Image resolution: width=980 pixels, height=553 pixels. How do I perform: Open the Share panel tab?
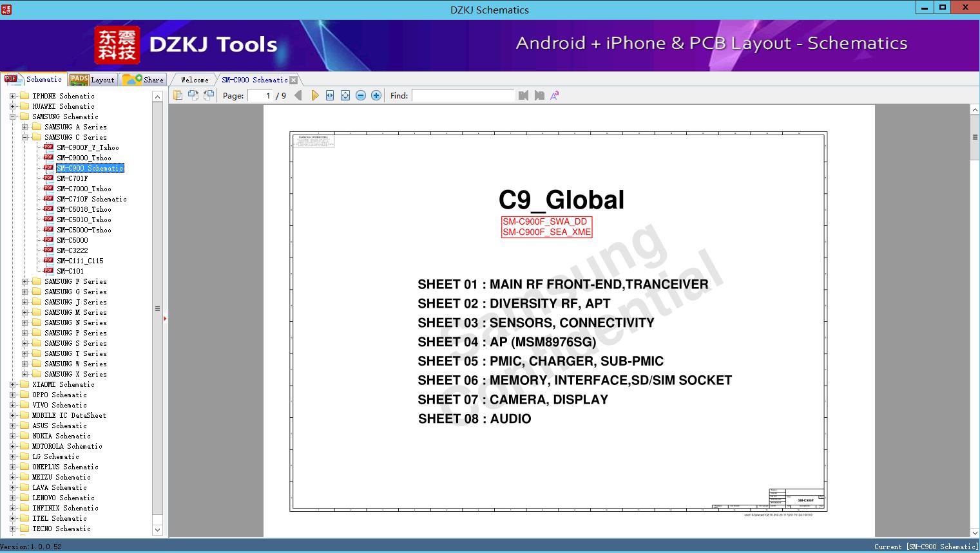[x=143, y=79]
